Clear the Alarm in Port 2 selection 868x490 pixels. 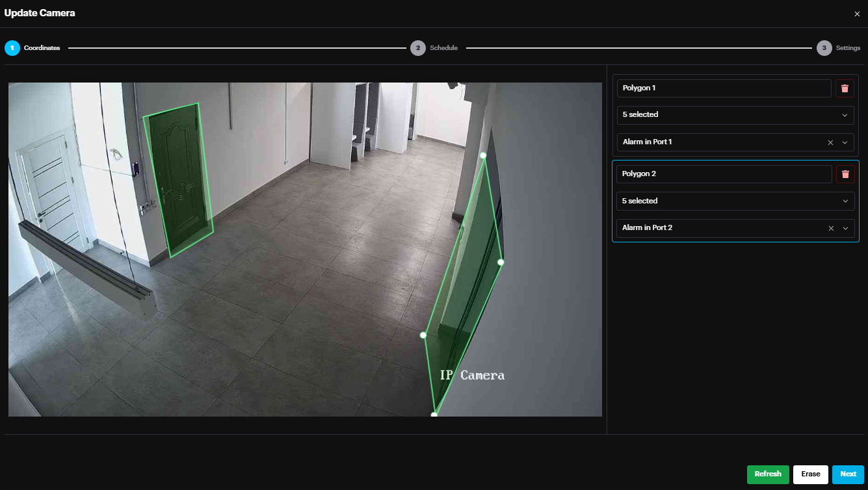tap(830, 228)
